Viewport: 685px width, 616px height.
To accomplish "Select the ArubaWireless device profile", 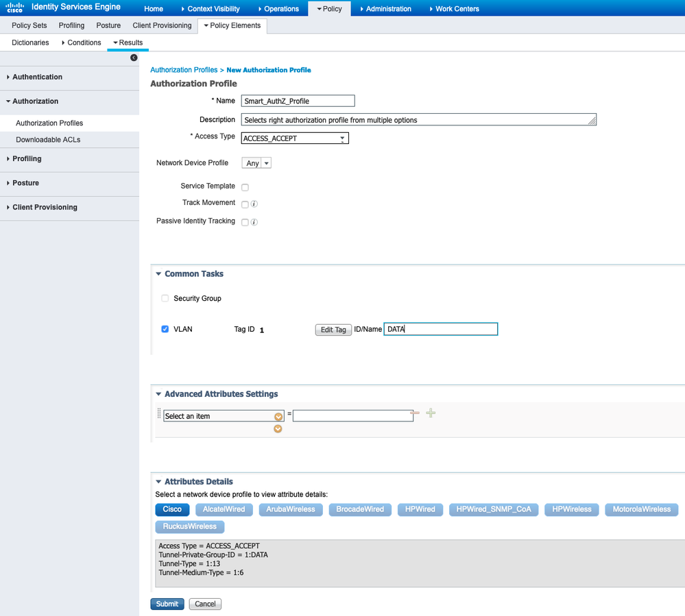I will (291, 510).
